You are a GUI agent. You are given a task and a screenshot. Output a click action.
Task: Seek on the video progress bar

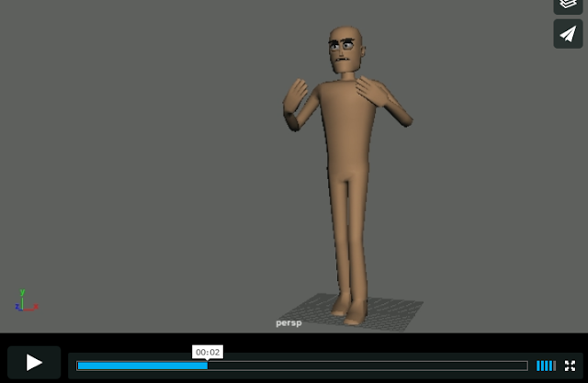[302, 366]
